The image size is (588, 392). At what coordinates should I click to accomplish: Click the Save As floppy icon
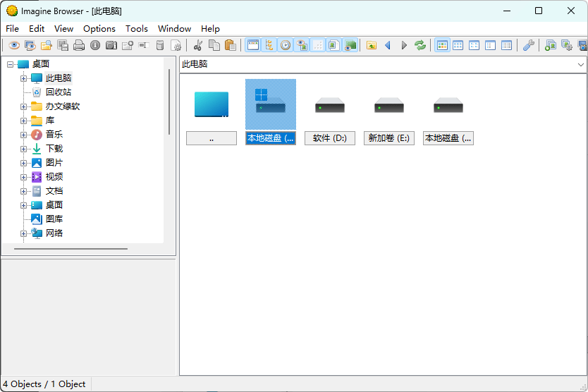(63, 45)
